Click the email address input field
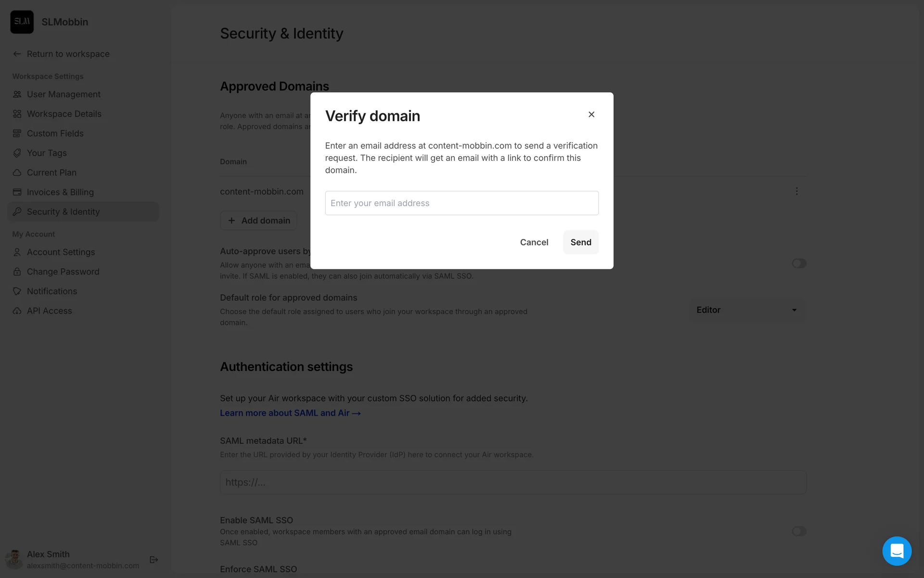Image resolution: width=924 pixels, height=578 pixels. tap(462, 203)
